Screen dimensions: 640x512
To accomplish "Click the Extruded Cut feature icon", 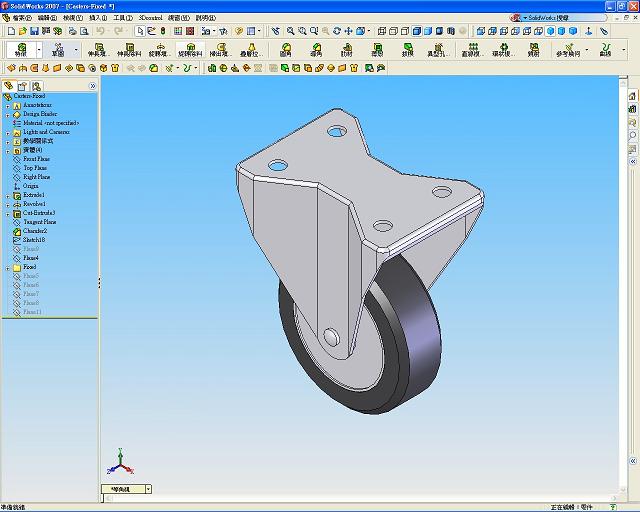I will coord(129,50).
